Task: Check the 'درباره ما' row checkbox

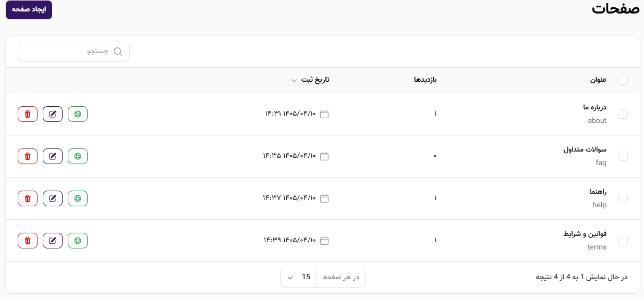Action: (623, 114)
